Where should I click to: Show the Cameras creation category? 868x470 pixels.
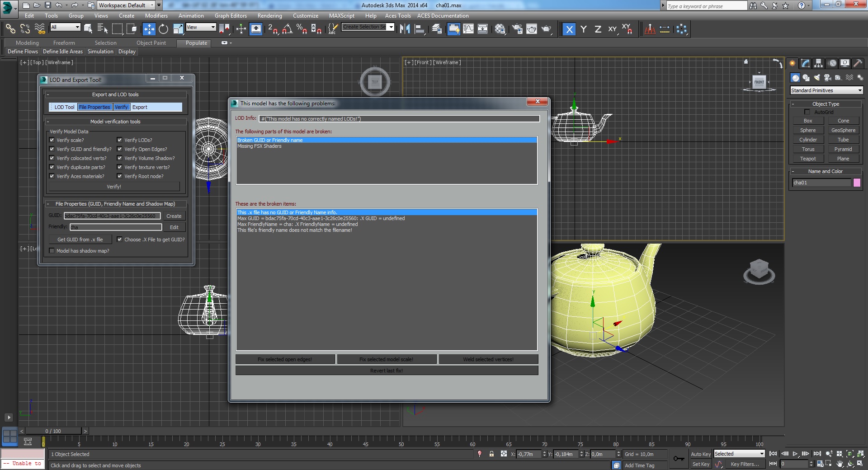(827, 78)
